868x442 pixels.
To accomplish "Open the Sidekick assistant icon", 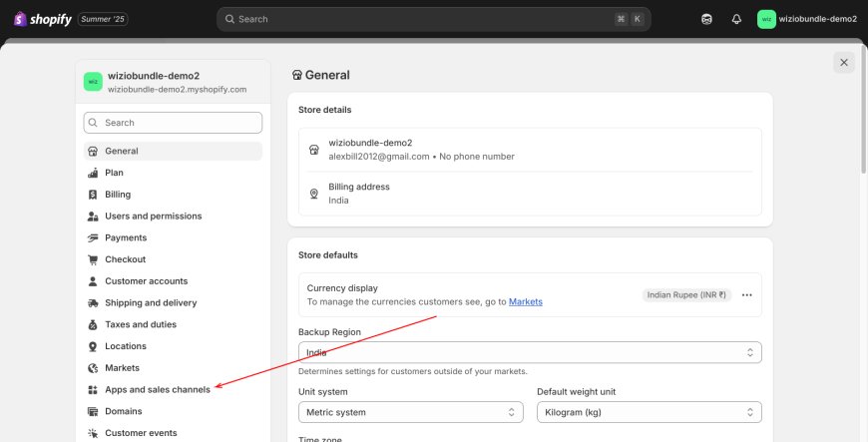I will pos(706,19).
